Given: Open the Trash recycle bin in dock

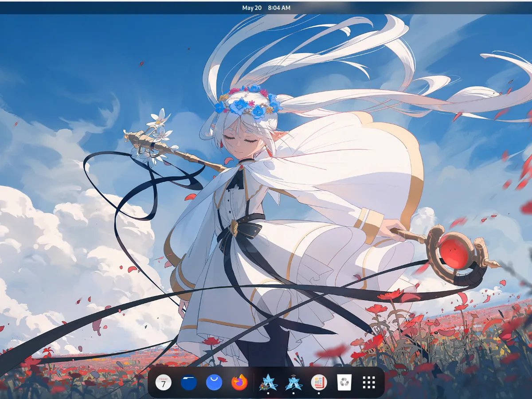Looking at the screenshot, I should 344,382.
